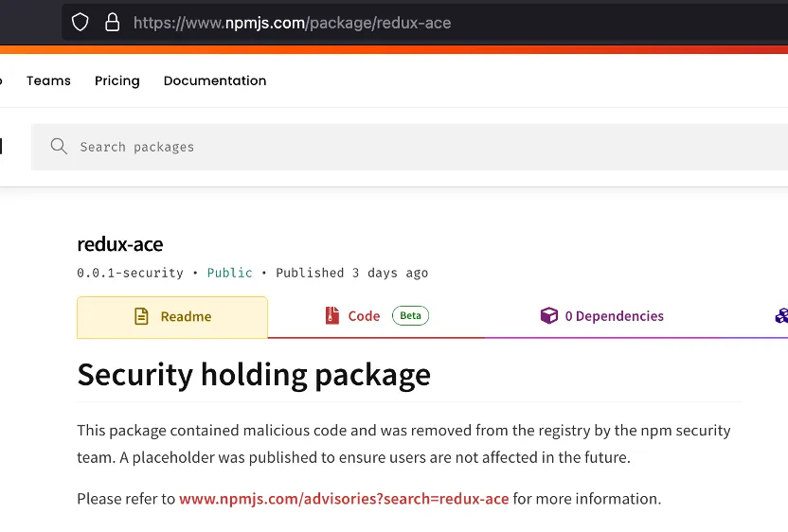Open the Teams menu item
Viewport: 788px width, 532px height.
[48, 80]
